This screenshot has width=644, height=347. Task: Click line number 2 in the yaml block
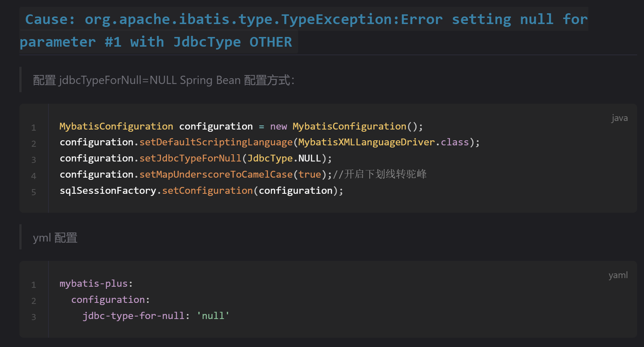(34, 301)
